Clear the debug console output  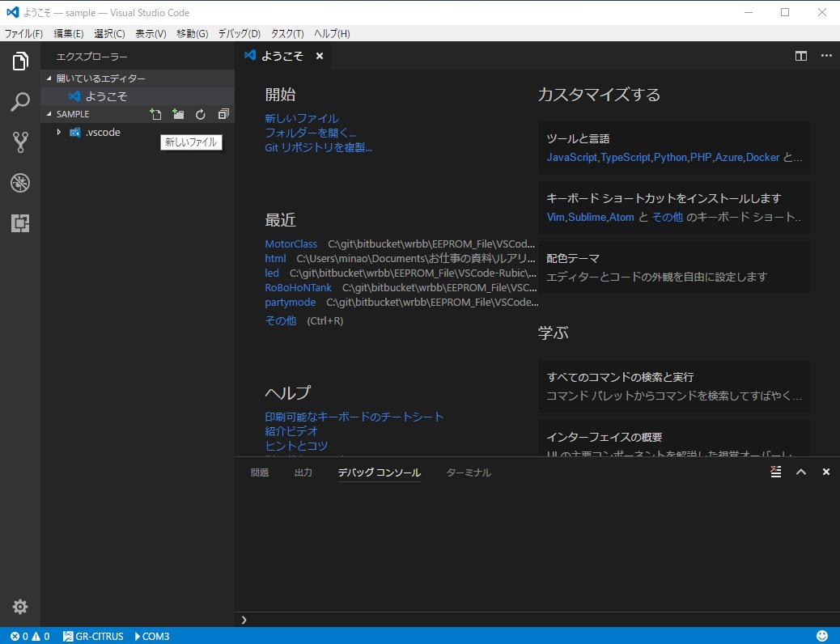click(776, 472)
